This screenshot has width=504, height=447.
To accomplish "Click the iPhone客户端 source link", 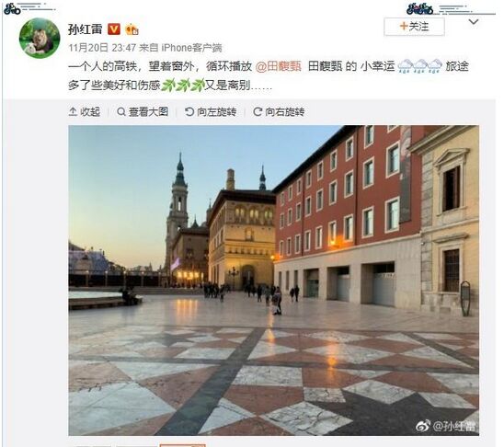I will pyautogui.click(x=191, y=48).
